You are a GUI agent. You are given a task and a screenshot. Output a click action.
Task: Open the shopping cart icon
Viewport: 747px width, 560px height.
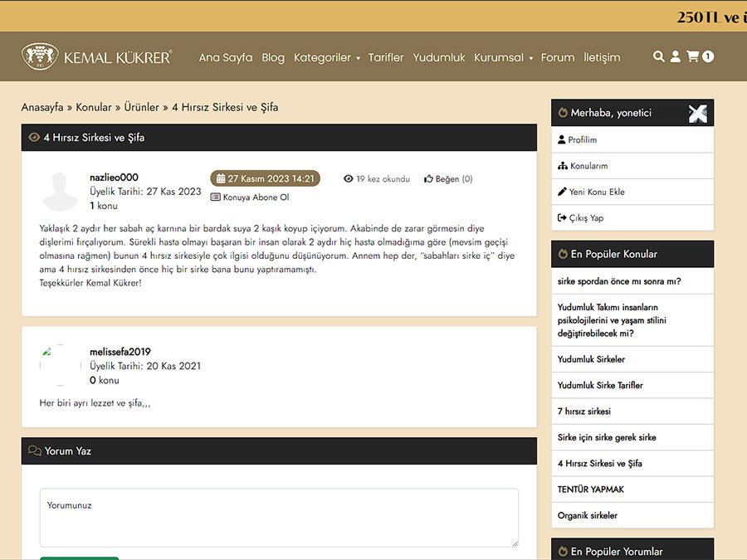coord(692,56)
